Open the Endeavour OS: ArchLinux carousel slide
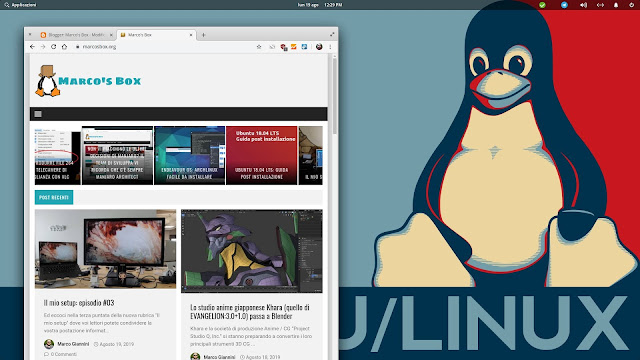The width and height of the screenshot is (640, 360). (189, 156)
